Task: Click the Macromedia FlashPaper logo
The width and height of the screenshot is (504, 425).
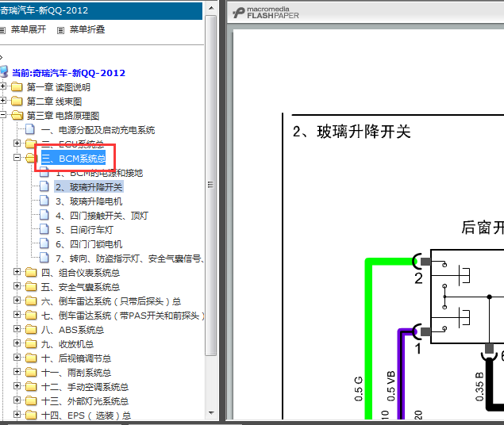Action: (266, 13)
